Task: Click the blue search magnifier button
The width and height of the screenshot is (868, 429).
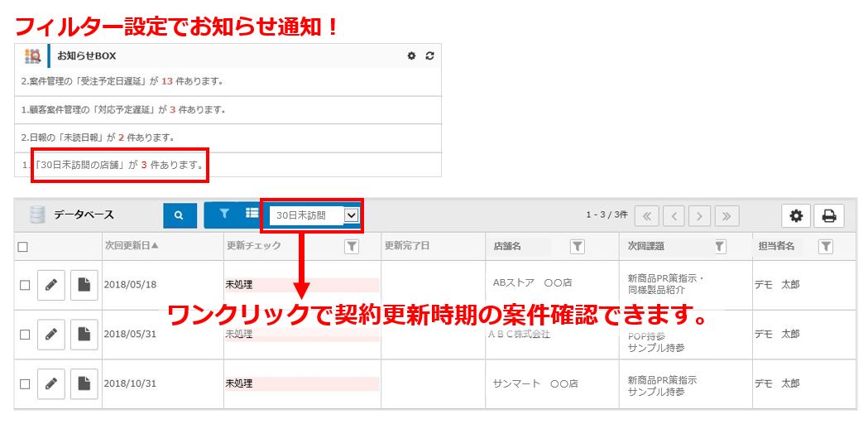Action: click(x=179, y=215)
